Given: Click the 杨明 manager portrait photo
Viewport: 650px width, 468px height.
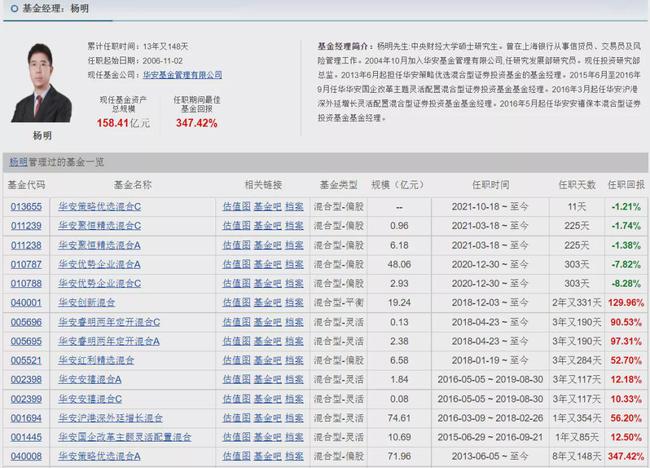Looking at the screenshot, I should pyautogui.click(x=41, y=83).
